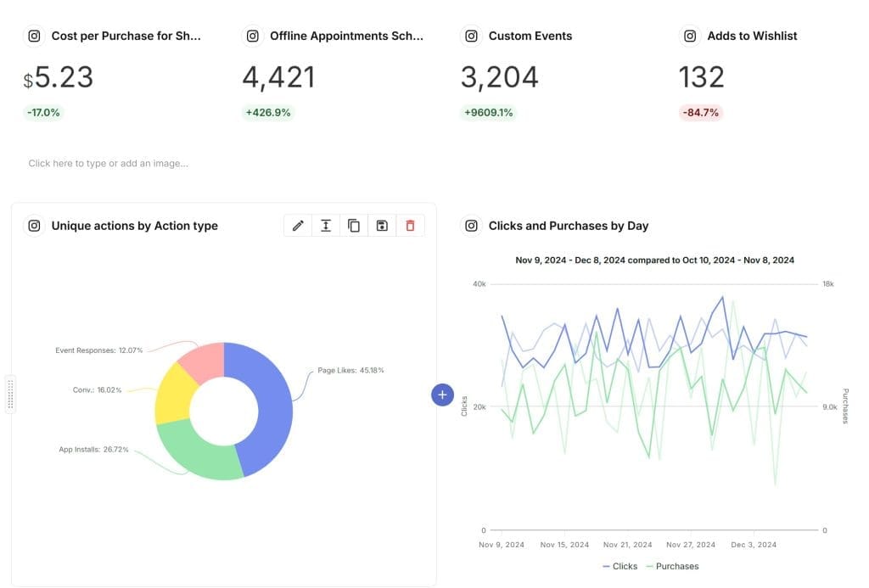
Task: Select the green App Installs donut segment
Action: [x=195, y=451]
